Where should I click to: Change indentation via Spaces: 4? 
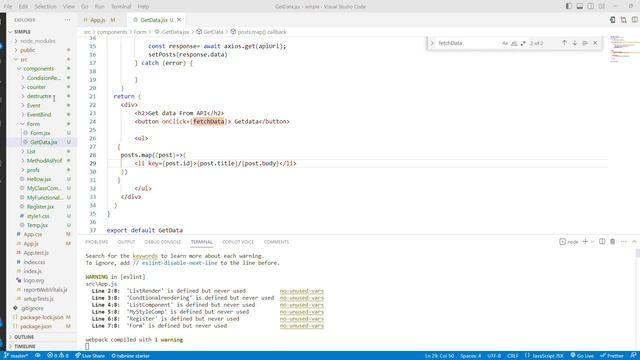click(x=471, y=356)
